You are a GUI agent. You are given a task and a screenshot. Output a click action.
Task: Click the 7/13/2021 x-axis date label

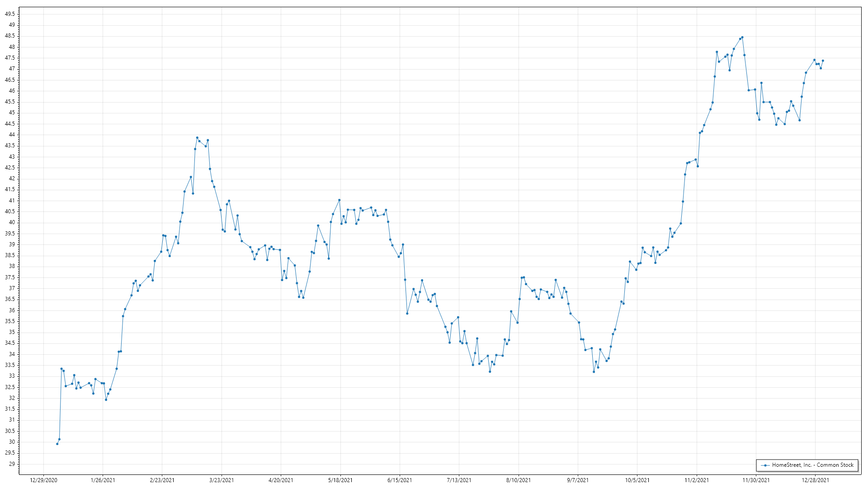[x=459, y=480]
